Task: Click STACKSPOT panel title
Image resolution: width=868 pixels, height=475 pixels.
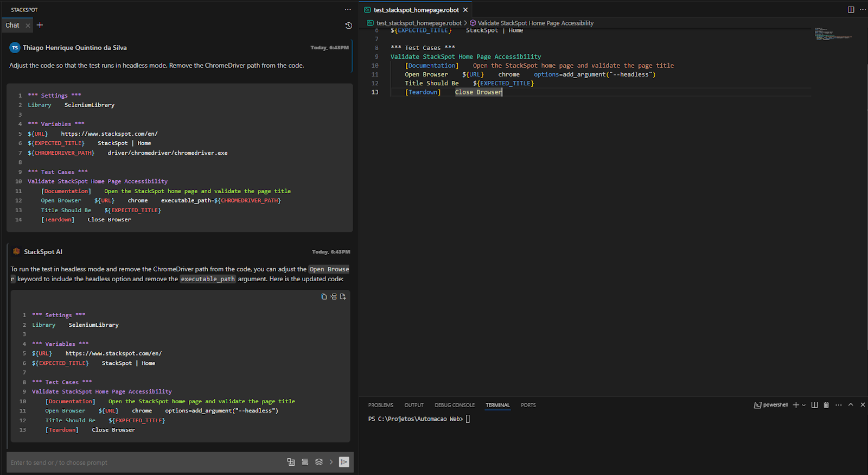Action: pos(24,10)
